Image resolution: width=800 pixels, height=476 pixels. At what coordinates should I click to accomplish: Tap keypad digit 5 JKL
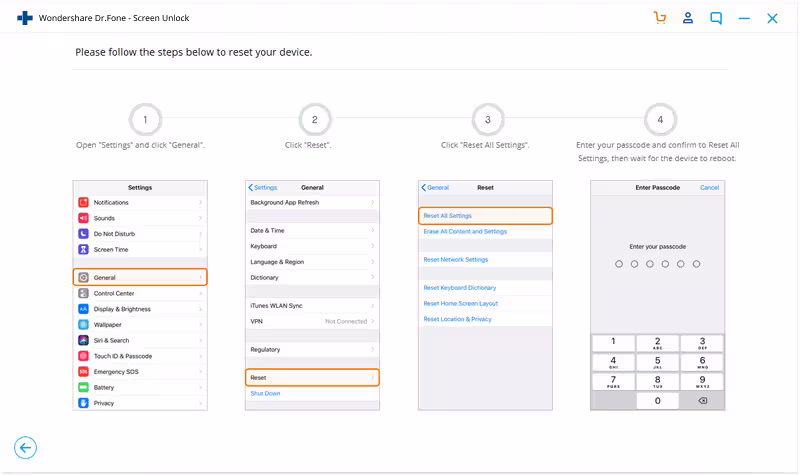(x=658, y=362)
